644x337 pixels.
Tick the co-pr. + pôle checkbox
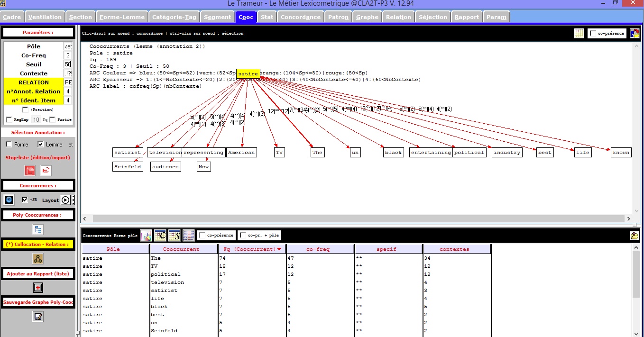tap(243, 235)
